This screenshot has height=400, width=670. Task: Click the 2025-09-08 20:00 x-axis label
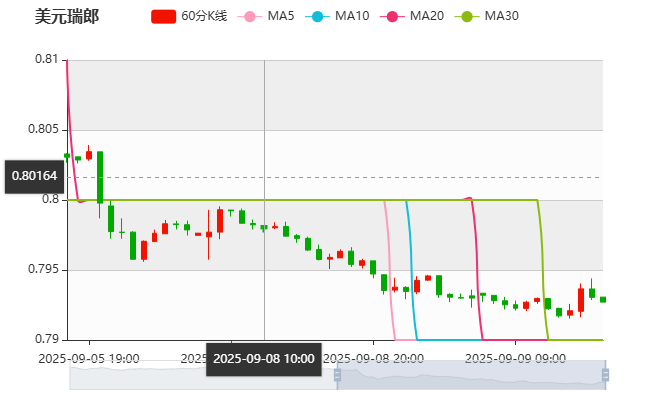[373, 359]
